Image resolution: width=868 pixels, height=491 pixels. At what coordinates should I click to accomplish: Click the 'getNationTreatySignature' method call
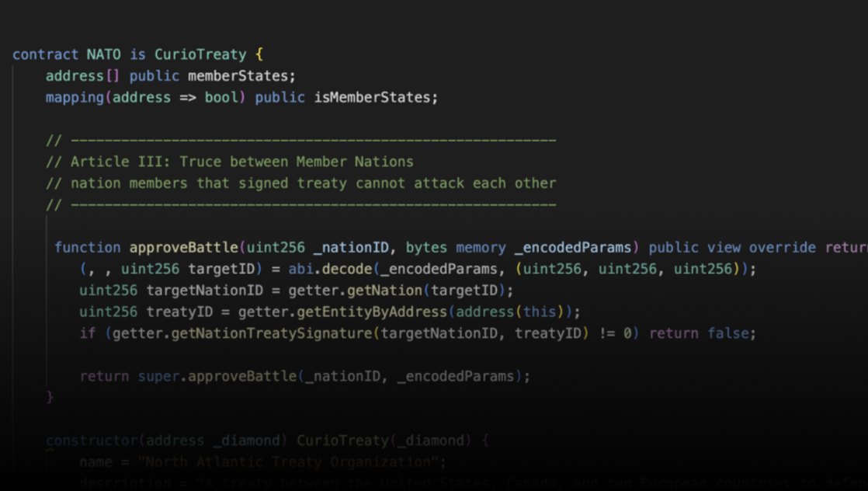pyautogui.click(x=271, y=333)
